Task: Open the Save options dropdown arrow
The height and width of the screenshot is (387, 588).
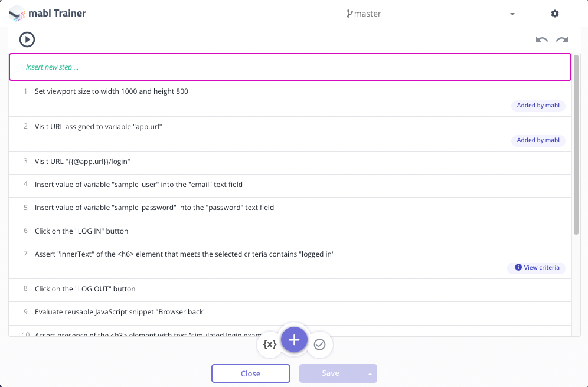Action: [x=370, y=373]
